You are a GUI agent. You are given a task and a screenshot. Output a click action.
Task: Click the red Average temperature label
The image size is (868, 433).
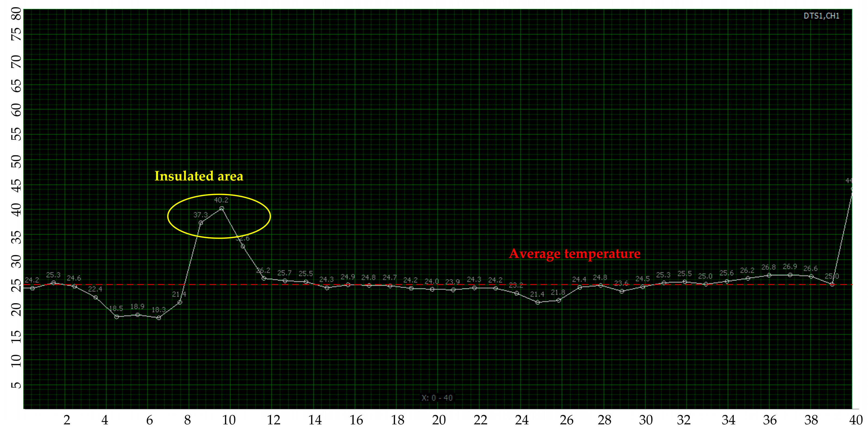coord(575,253)
